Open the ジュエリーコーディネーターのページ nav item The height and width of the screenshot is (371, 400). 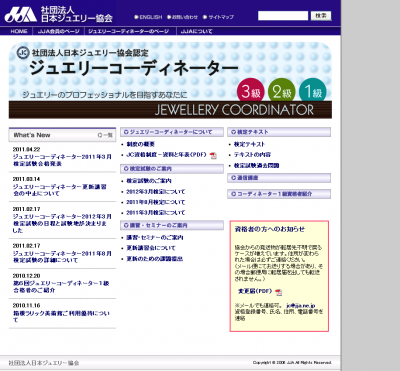pos(128,31)
